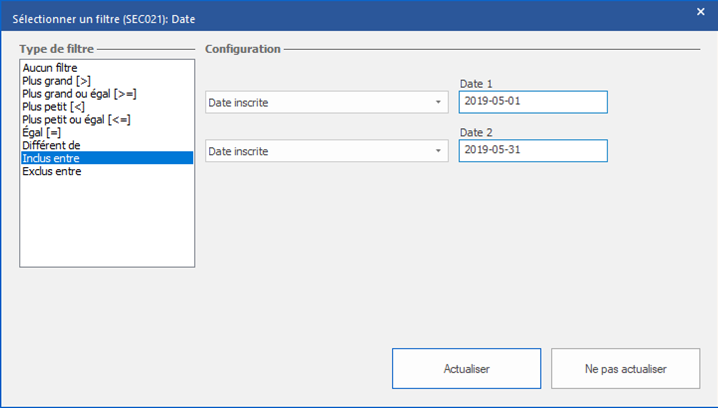The width and height of the screenshot is (718, 408).
Task: Choose 'Égal [=]' filter type
Action: point(42,132)
